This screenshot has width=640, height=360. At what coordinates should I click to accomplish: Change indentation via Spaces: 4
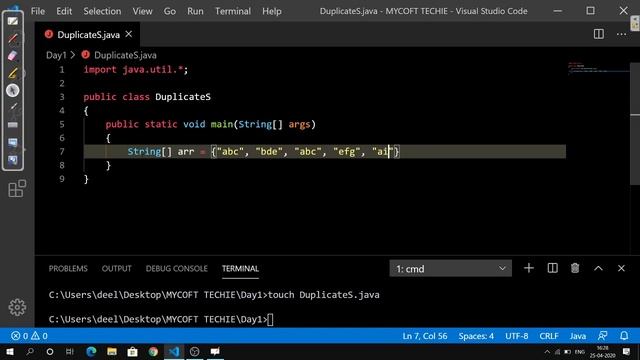476,336
